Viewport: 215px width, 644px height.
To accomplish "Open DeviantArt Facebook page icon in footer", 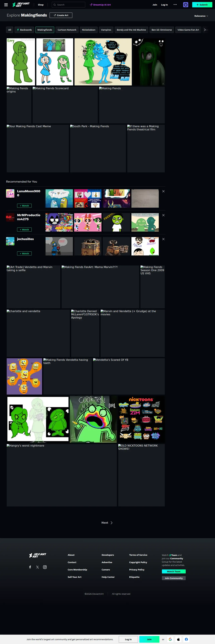I will click(x=30, y=567).
